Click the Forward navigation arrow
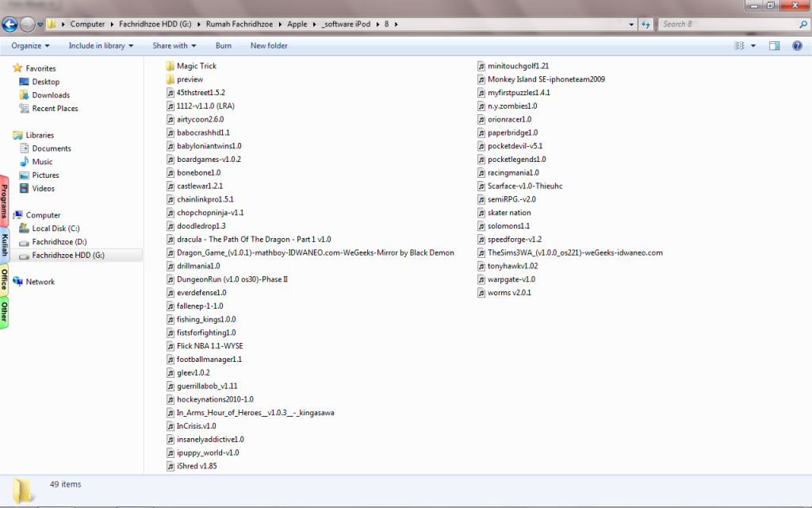Viewport: 812px width, 508px height. [27, 24]
